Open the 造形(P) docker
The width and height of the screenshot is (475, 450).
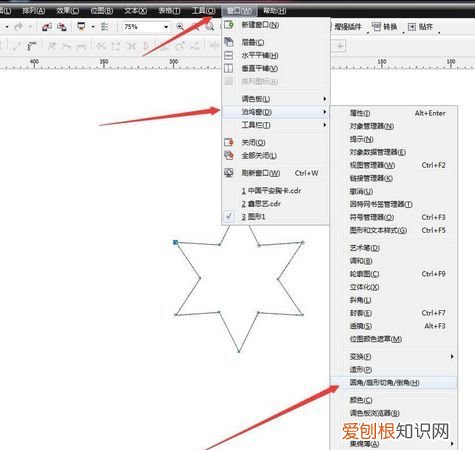394,370
